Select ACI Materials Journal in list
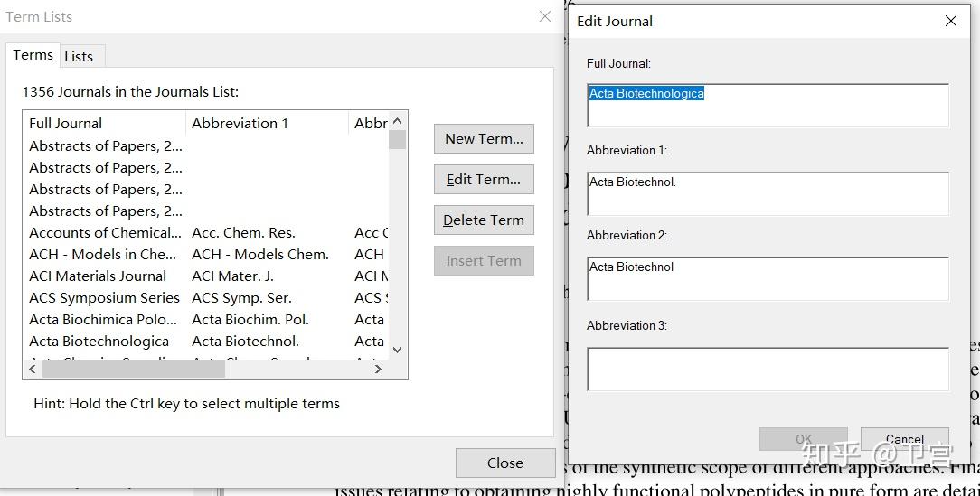980x496 pixels. pos(98,276)
